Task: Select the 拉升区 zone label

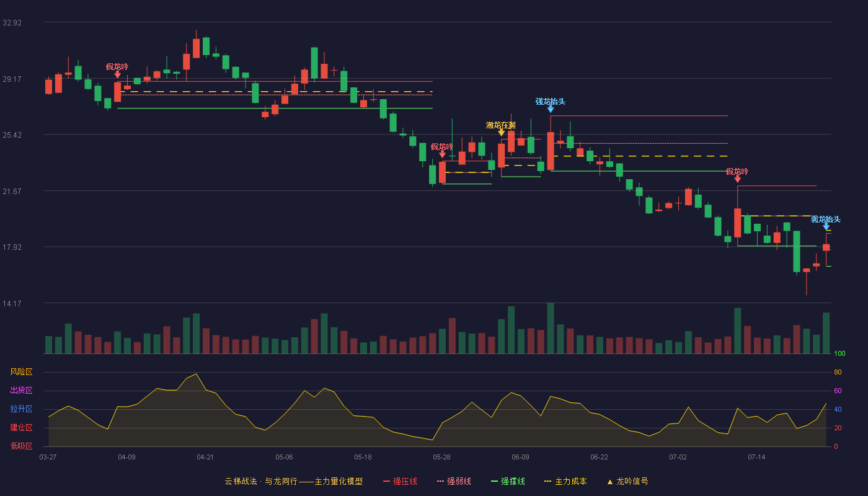Action: click(x=21, y=409)
